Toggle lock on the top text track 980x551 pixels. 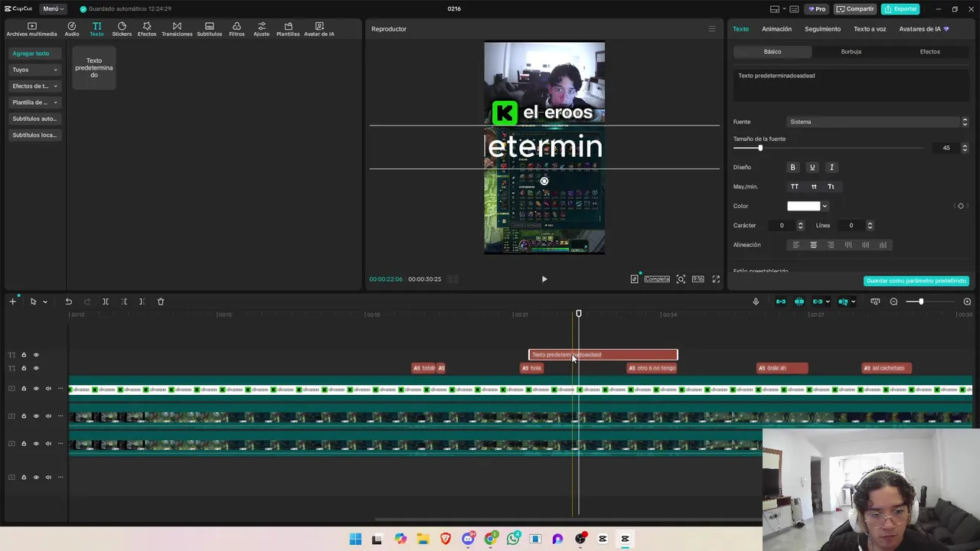[24, 355]
